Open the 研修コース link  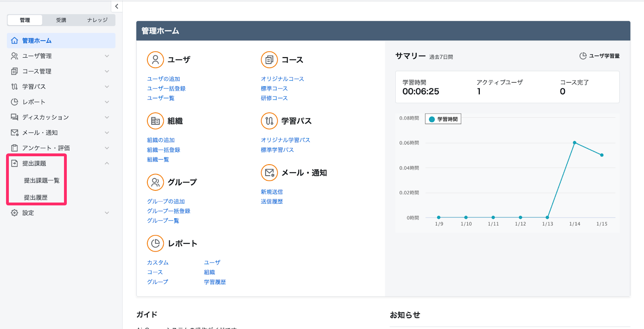click(x=274, y=98)
